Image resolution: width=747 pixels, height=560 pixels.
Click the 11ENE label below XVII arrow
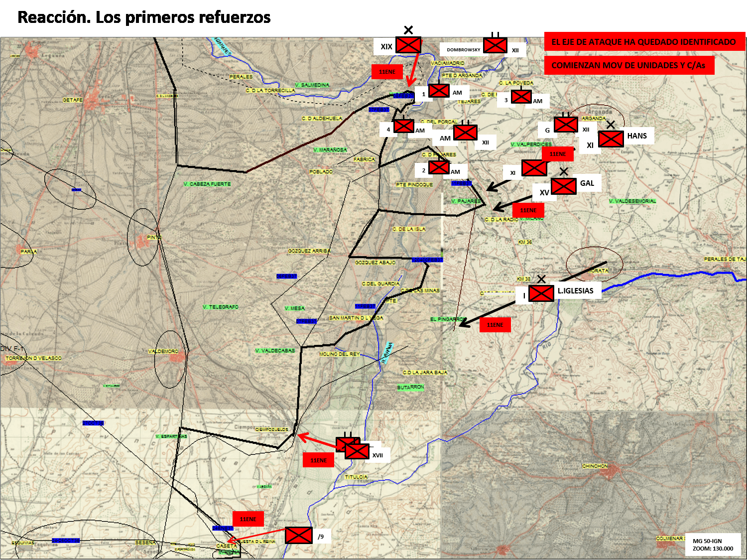319,460
